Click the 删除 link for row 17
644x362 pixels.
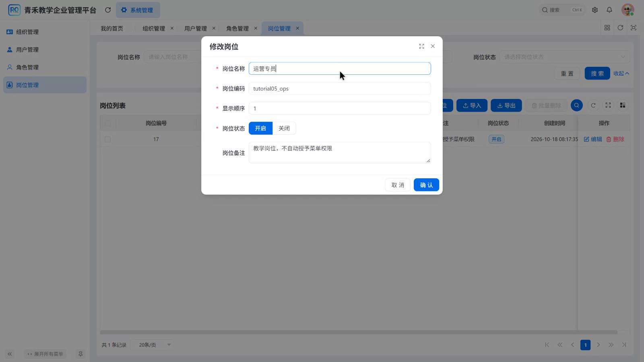point(615,139)
